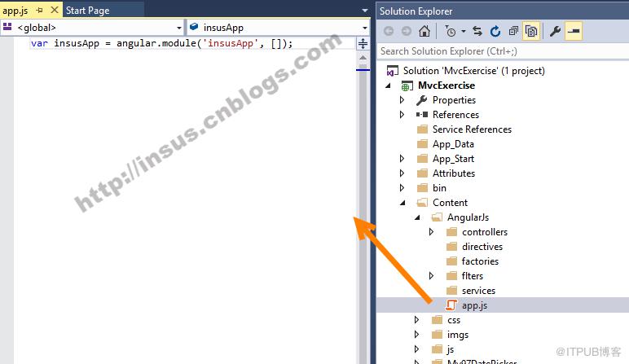This screenshot has height=364, width=629.
Task: Expand the App_Start folder
Action: coord(402,158)
